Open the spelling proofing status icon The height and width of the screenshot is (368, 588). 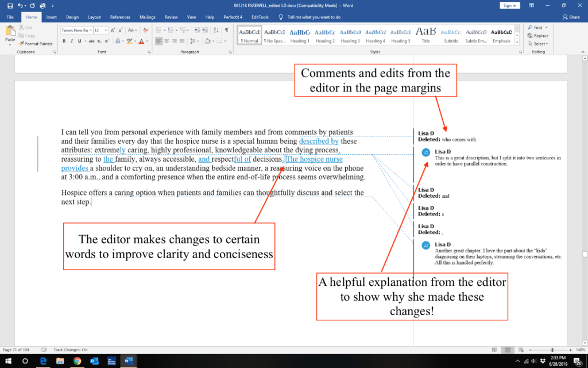click(44, 350)
